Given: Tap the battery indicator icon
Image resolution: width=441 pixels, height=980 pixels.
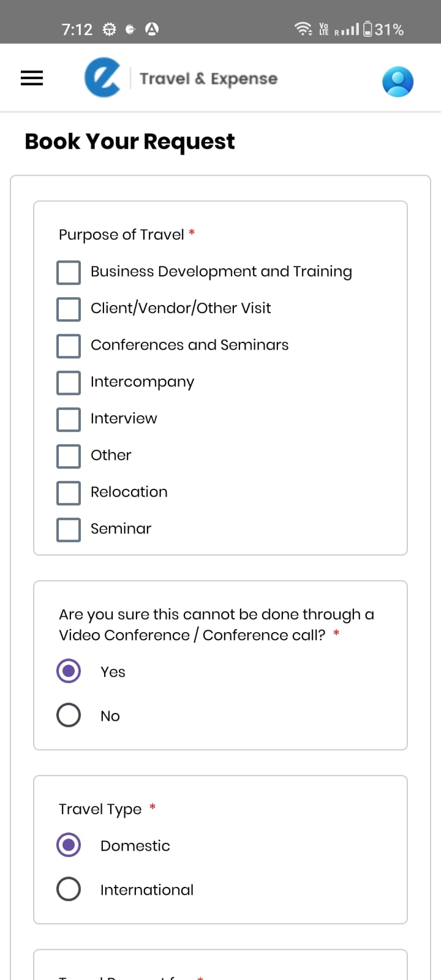Looking at the screenshot, I should coord(367,29).
